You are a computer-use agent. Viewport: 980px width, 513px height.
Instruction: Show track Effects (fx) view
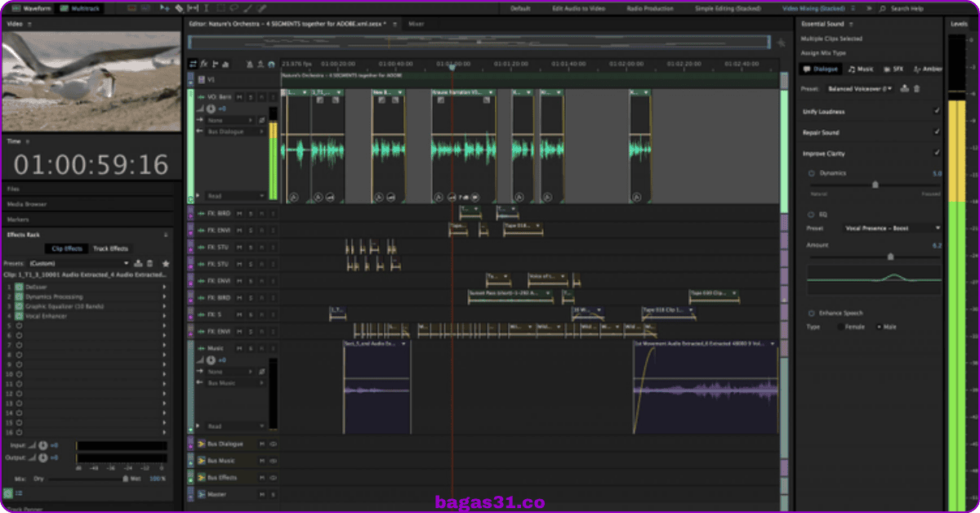[204, 64]
